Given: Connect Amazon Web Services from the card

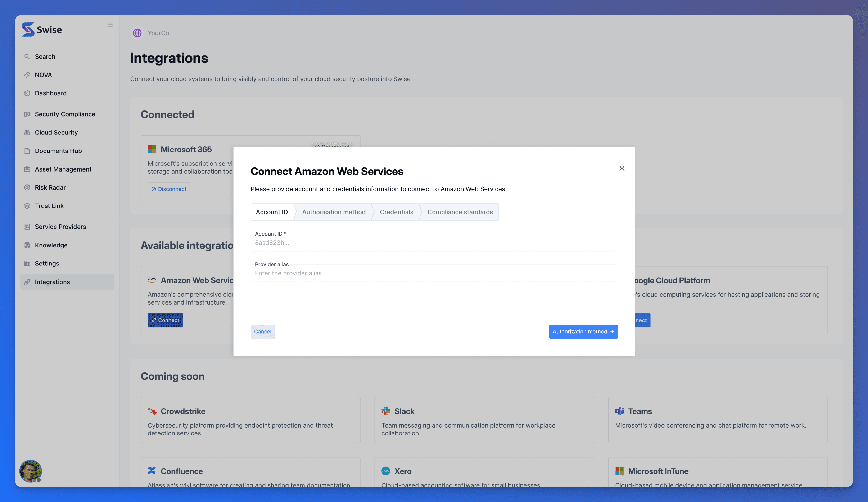Looking at the screenshot, I should tap(165, 320).
